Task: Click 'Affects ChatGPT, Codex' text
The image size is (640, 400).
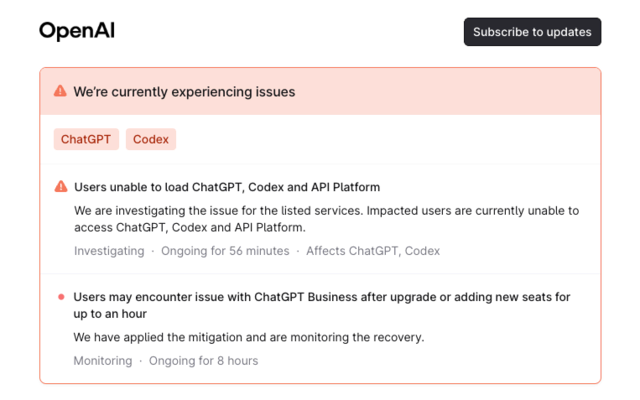Action: pyautogui.click(x=373, y=251)
